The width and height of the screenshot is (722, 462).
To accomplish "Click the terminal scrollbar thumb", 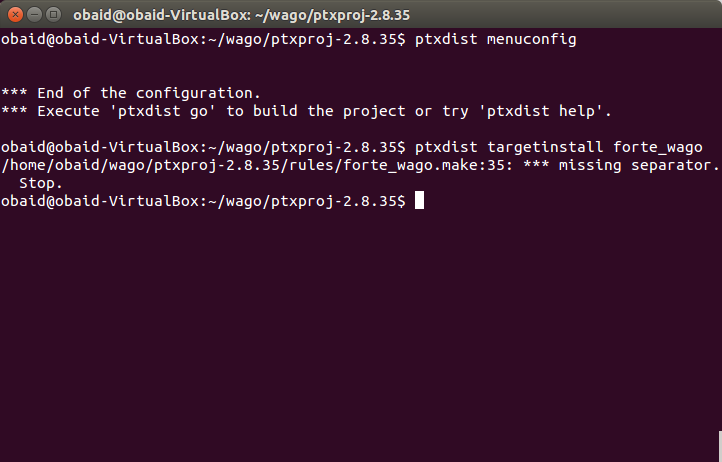I will 720,446.
